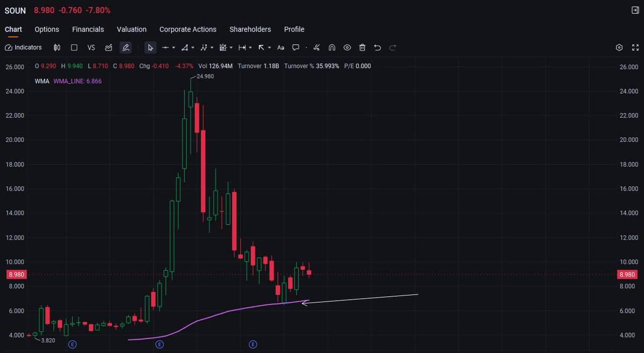This screenshot has width=644, height=353.
Task: Expand the arrow tool dropdown arrow
Action: click(x=269, y=48)
